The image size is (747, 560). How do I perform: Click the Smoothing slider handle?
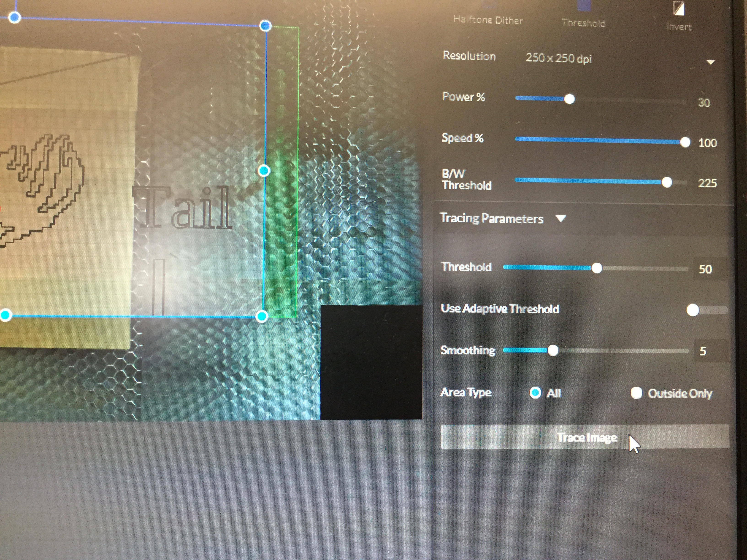click(x=553, y=350)
